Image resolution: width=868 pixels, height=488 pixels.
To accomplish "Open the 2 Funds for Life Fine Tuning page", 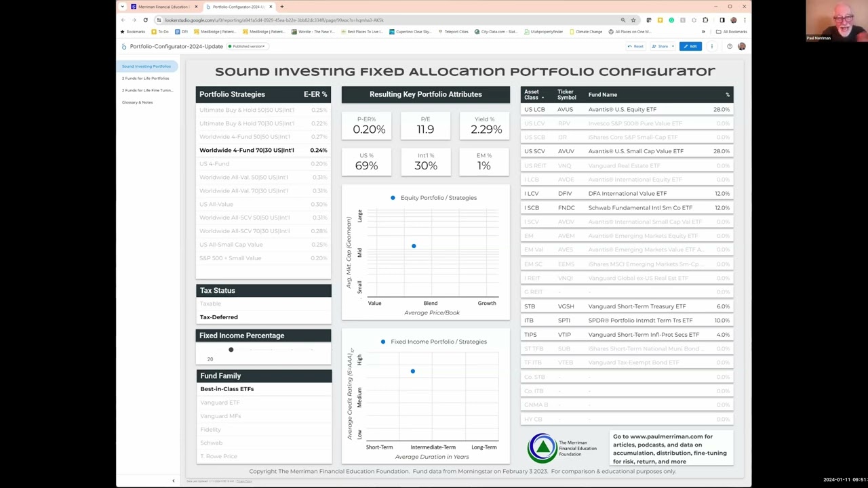I will pyautogui.click(x=147, y=90).
